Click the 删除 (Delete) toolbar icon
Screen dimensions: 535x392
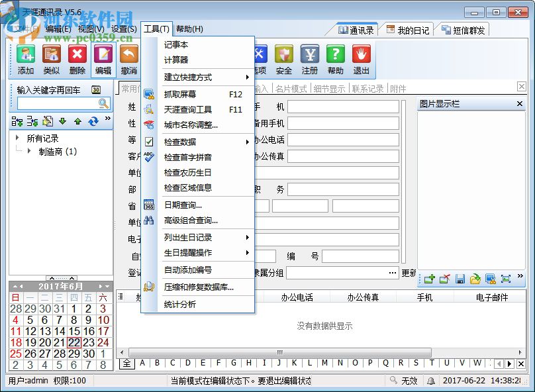(77, 60)
